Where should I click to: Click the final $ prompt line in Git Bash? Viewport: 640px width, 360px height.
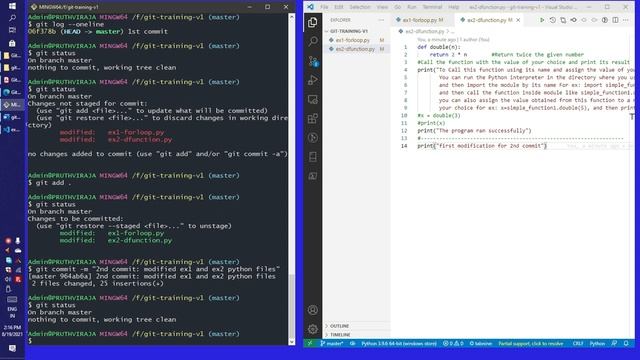[x=30, y=341]
